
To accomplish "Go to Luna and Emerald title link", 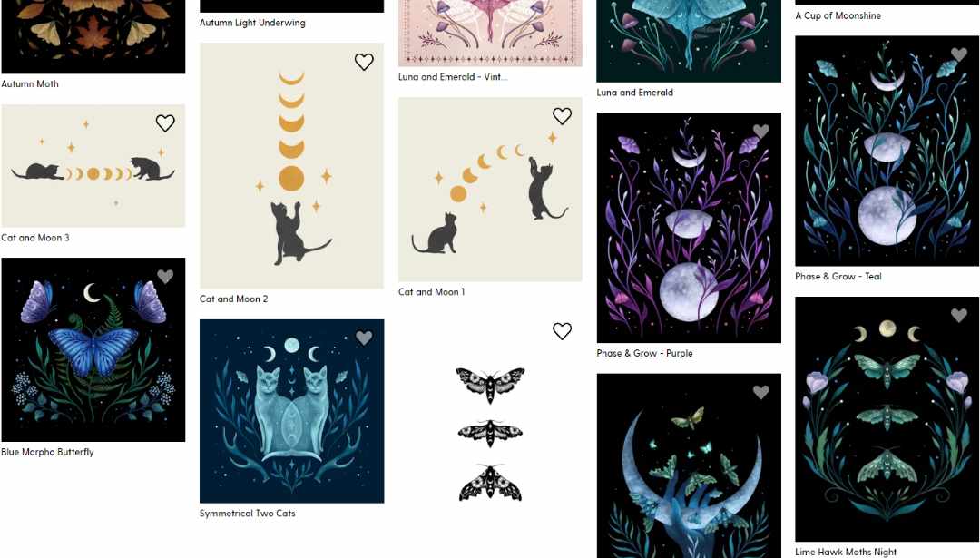I will point(634,93).
